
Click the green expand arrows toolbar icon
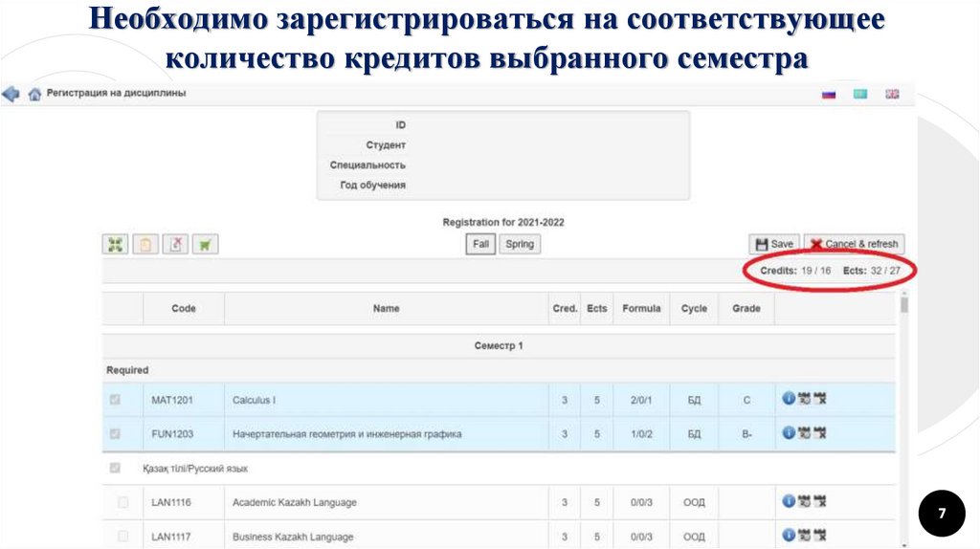coord(116,245)
